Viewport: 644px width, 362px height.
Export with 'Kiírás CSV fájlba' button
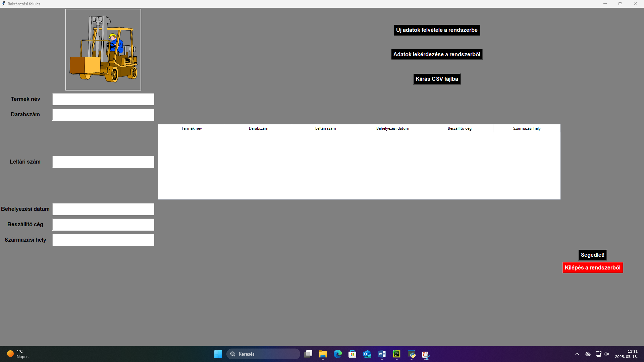(x=437, y=79)
